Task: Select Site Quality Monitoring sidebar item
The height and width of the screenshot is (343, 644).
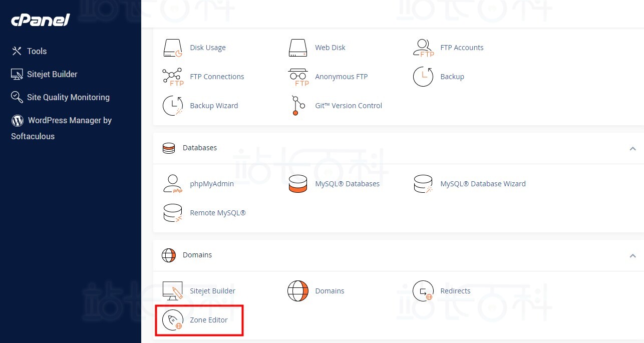Action: click(68, 97)
